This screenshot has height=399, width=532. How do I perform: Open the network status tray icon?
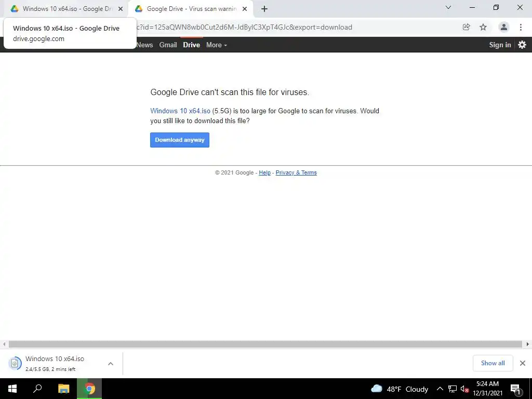click(x=453, y=389)
